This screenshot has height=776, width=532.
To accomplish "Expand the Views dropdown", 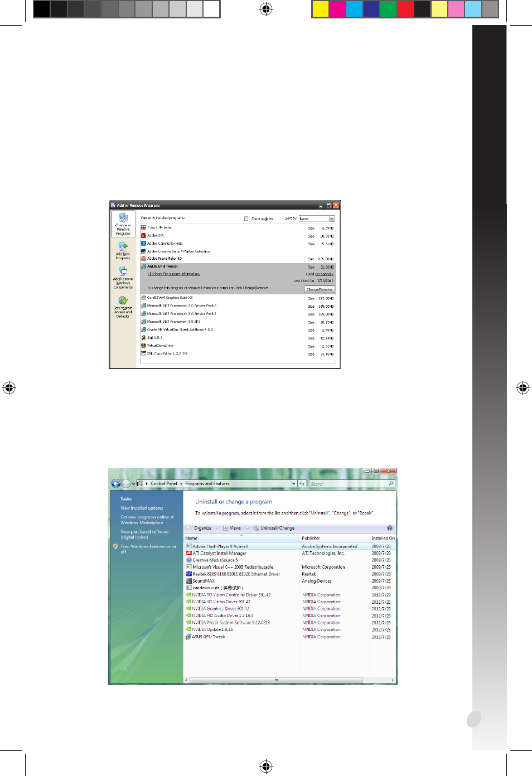I will click(x=235, y=528).
